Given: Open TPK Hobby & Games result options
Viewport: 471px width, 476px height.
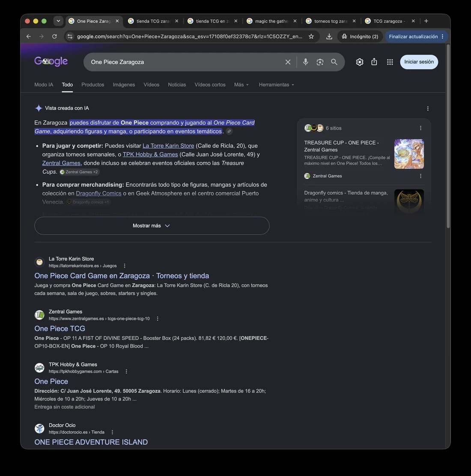Looking at the screenshot, I should (x=126, y=371).
